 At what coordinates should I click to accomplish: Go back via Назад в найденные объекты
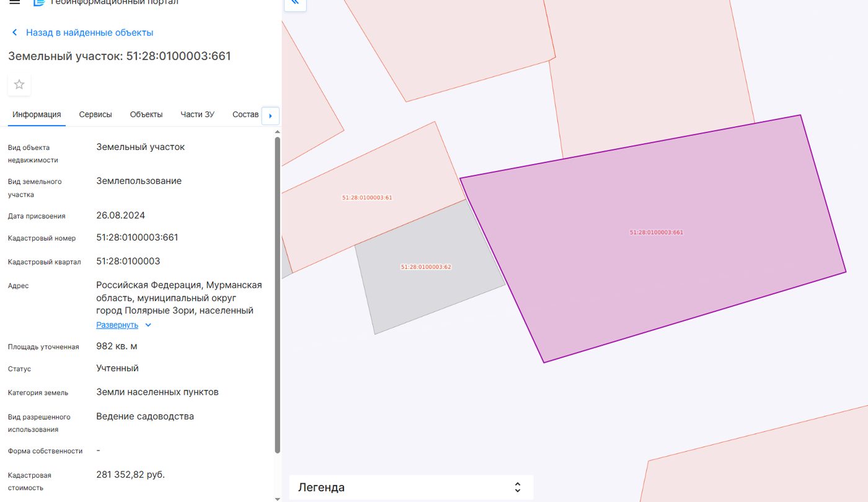89,32
